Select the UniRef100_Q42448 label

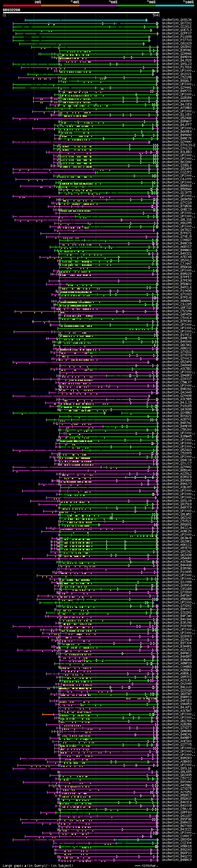(177, 392)
